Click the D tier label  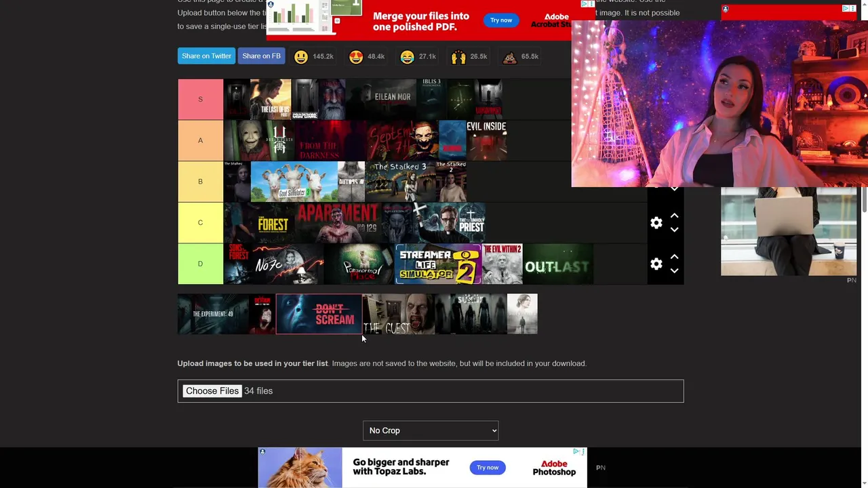(200, 264)
